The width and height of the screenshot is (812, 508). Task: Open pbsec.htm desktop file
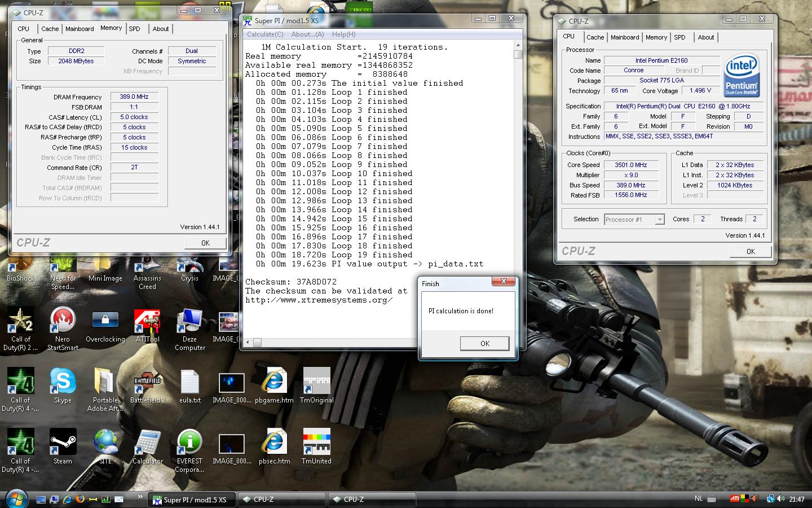coord(274,447)
